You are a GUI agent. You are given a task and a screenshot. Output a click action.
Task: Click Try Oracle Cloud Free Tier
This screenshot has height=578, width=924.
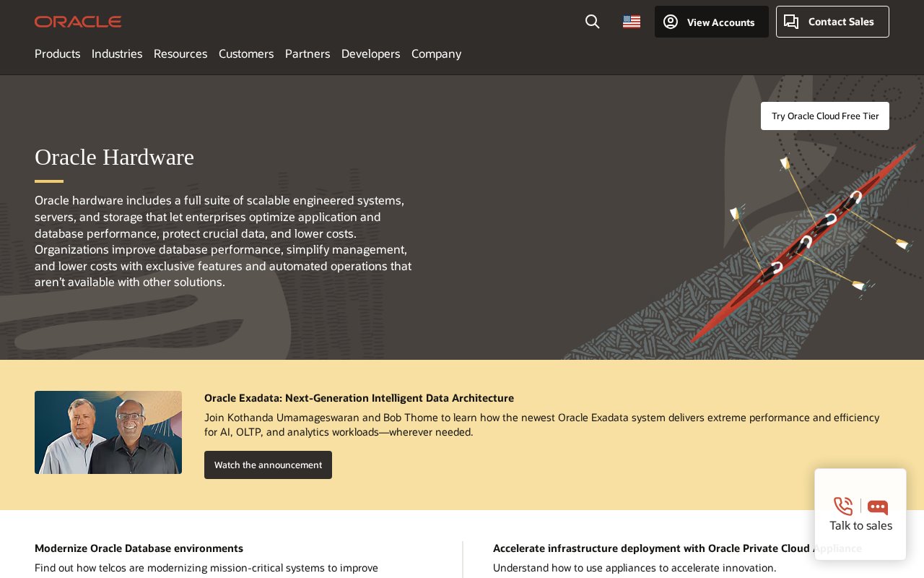click(825, 116)
